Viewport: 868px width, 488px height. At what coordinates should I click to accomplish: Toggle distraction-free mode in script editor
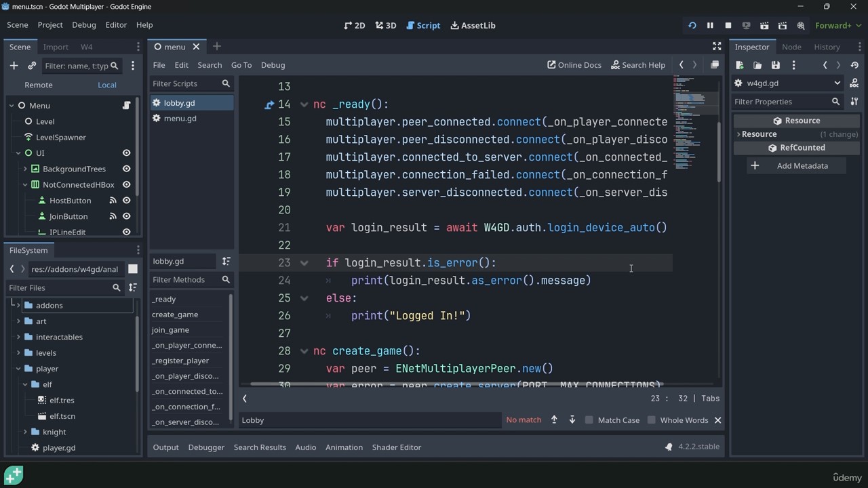click(x=717, y=46)
